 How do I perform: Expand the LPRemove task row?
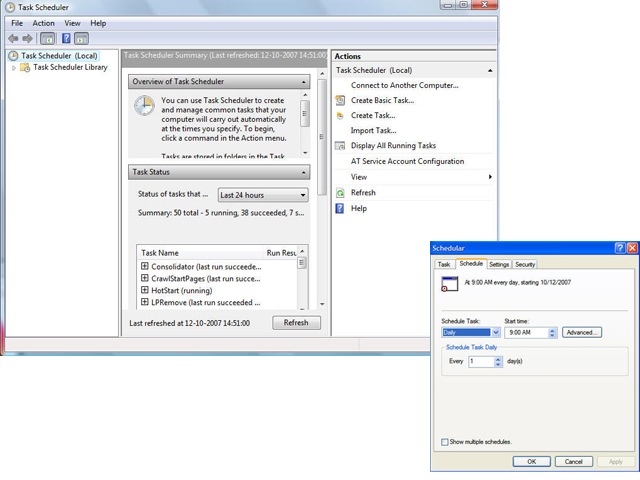coord(144,302)
